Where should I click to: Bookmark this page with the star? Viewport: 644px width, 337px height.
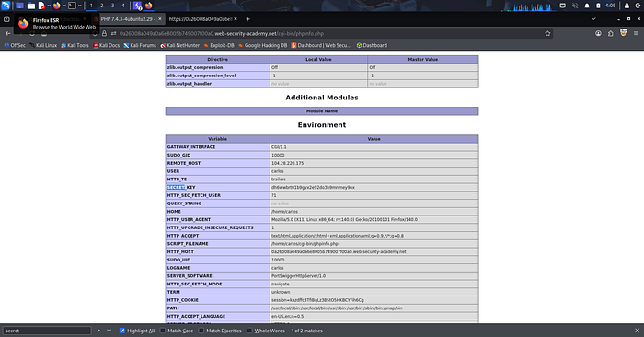pyautogui.click(x=547, y=34)
